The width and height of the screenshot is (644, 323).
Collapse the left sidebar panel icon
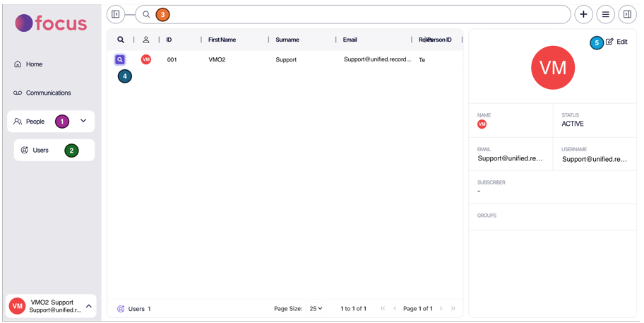coord(116,14)
